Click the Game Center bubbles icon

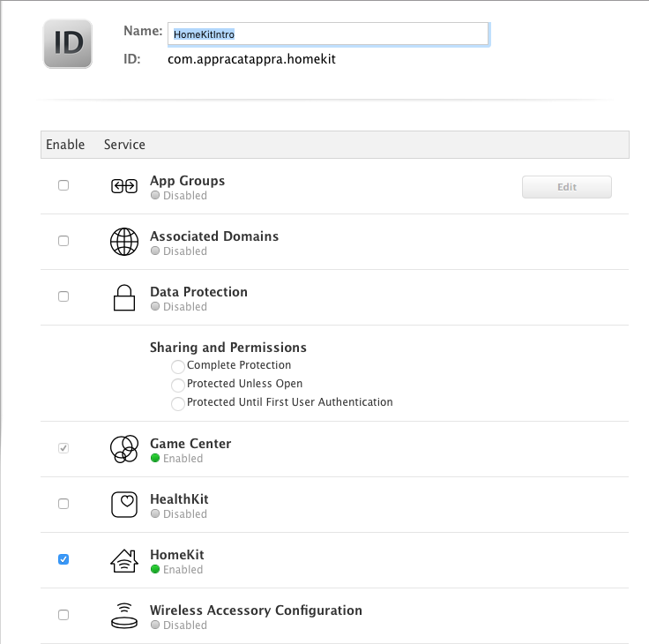pos(124,449)
